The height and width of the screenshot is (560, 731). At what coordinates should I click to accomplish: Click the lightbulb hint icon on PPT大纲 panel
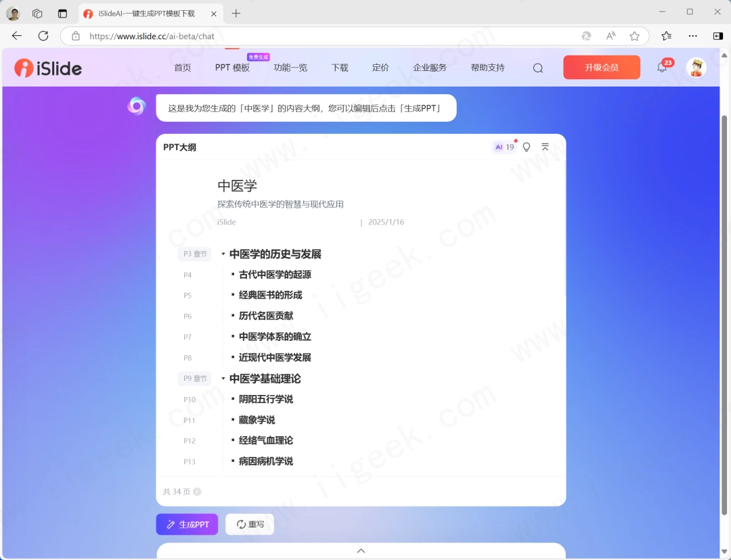[x=527, y=147]
